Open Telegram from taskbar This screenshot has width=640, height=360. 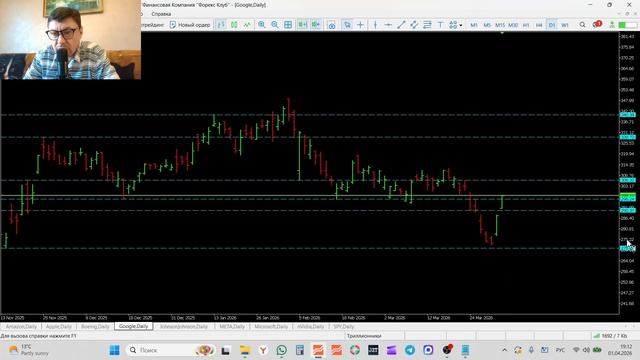point(410,350)
